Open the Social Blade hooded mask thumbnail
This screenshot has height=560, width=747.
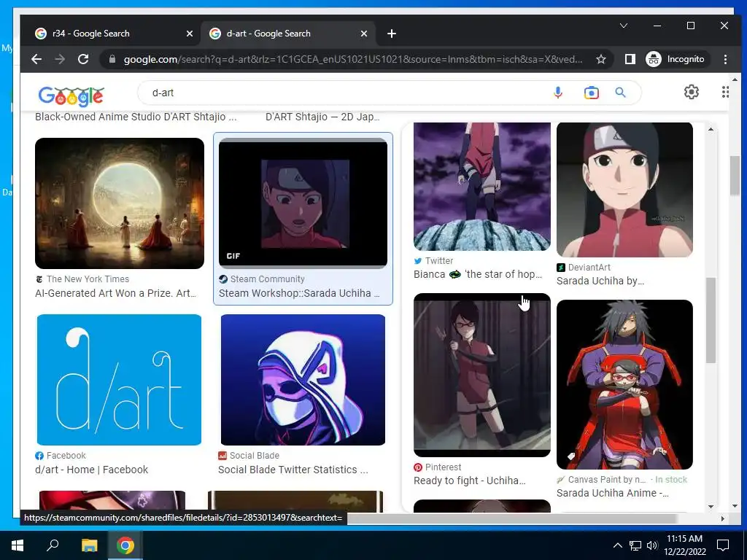pos(303,379)
